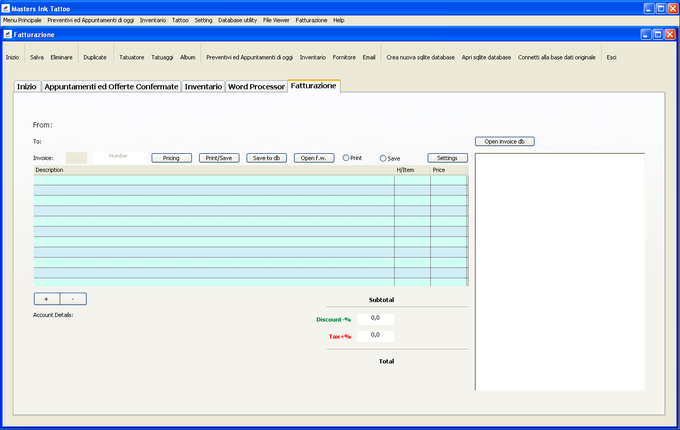Image resolution: width=680 pixels, height=430 pixels.
Task: Click the Inizio toolbar item
Action: coord(12,57)
